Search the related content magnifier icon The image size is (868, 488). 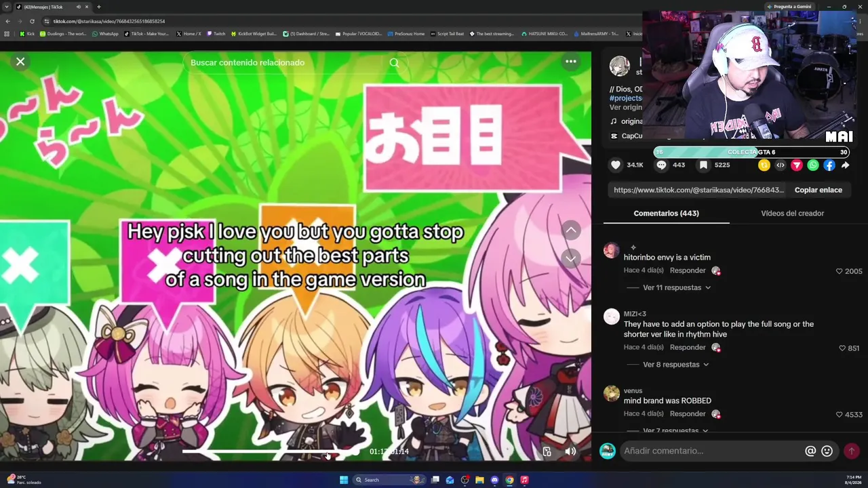coord(394,62)
